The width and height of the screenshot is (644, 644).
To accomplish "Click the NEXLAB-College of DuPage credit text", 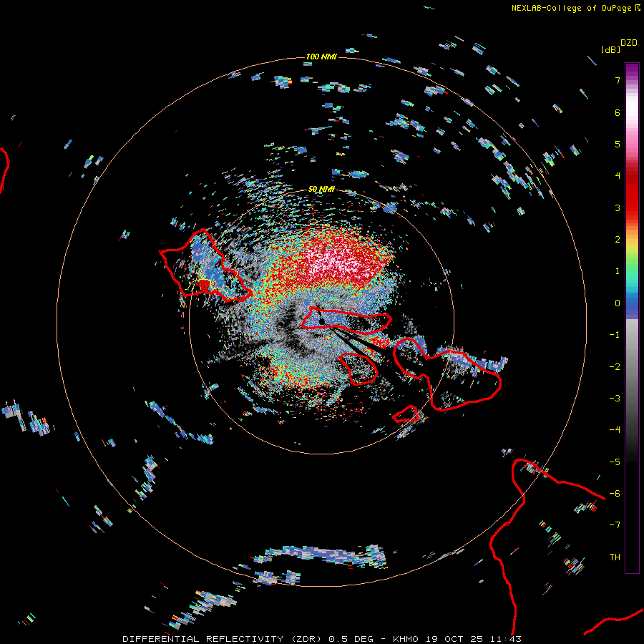I will tap(571, 8).
